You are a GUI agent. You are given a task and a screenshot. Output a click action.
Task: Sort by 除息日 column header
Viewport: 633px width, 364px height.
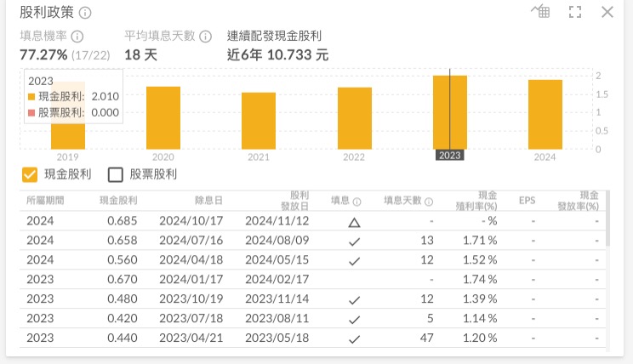click(x=208, y=201)
